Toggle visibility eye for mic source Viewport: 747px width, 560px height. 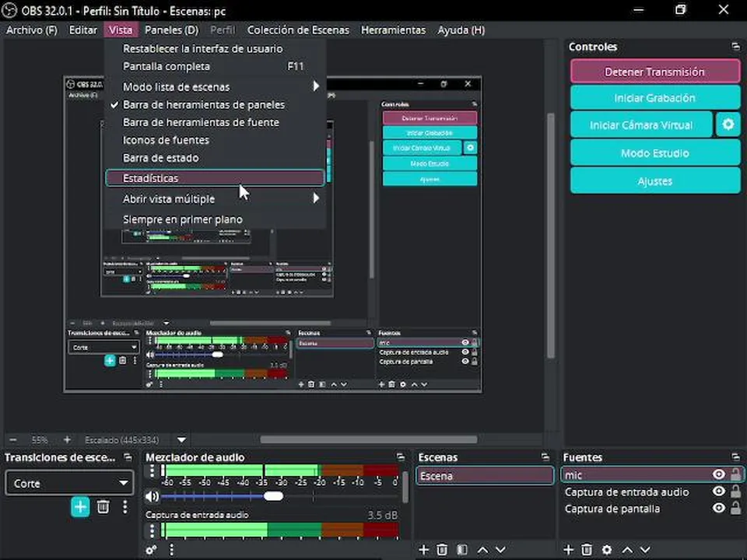[718, 474]
